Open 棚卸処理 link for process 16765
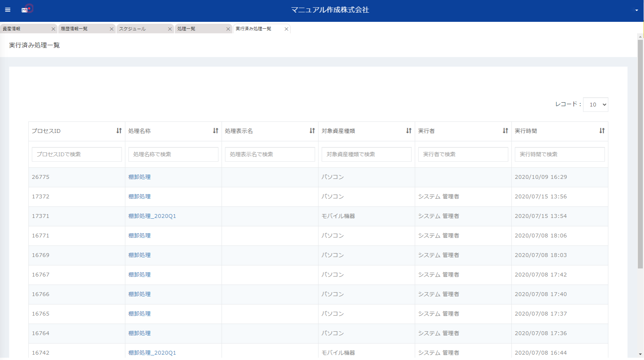Image resolution: width=644 pixels, height=360 pixels. [x=139, y=314]
